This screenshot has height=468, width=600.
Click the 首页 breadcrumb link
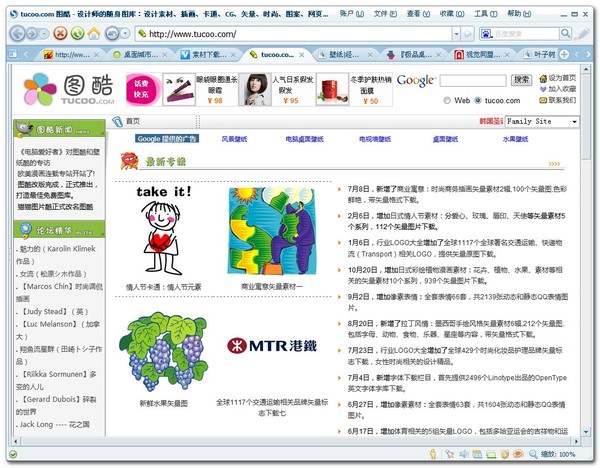click(133, 121)
